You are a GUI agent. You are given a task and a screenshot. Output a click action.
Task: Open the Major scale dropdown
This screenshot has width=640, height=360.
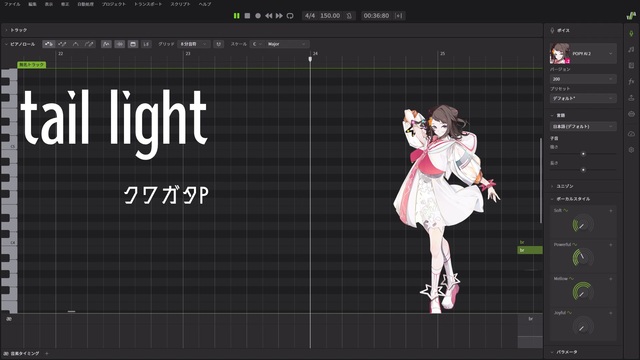[x=287, y=44]
